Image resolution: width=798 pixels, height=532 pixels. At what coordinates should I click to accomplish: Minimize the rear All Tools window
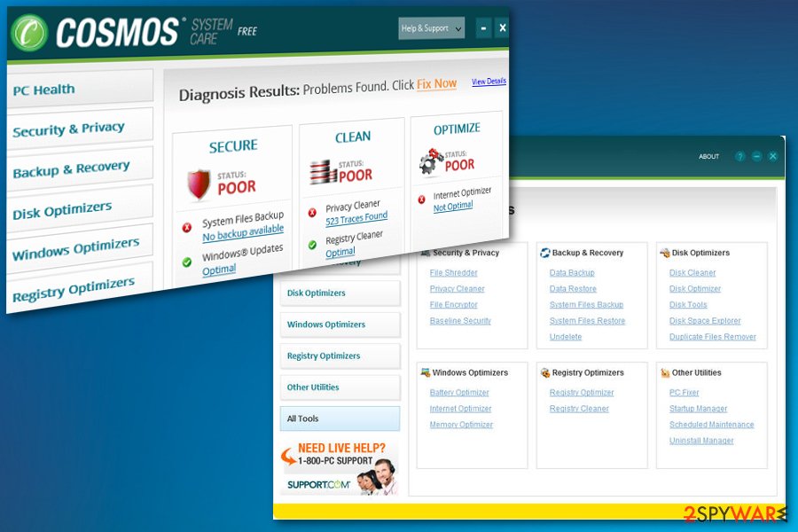[757, 156]
